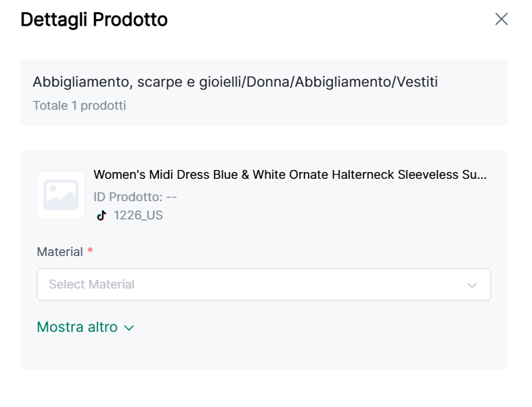Click the Material dropdown chevron arrow
This screenshot has width=532, height=407.
(x=472, y=285)
